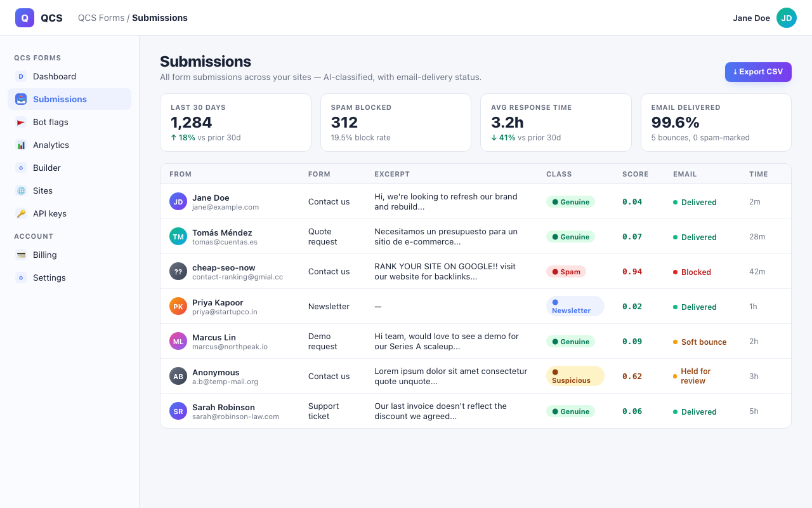Click the Sarah Robinson name

coord(223,407)
